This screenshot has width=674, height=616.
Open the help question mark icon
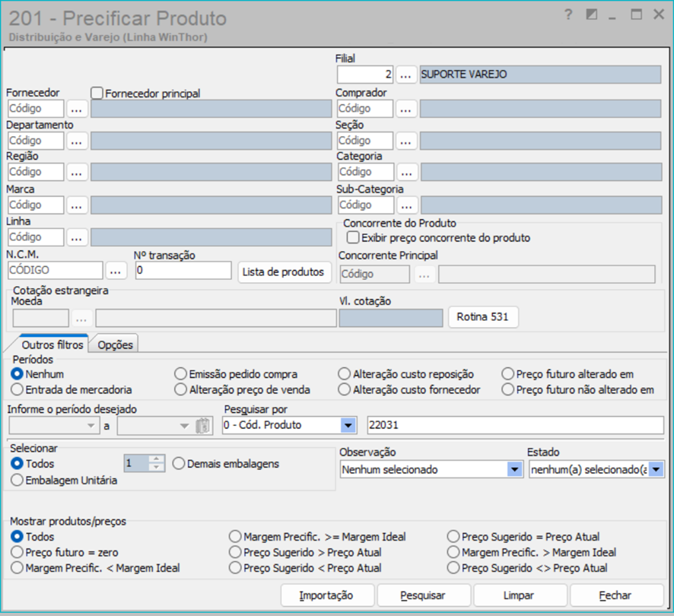[x=568, y=15]
